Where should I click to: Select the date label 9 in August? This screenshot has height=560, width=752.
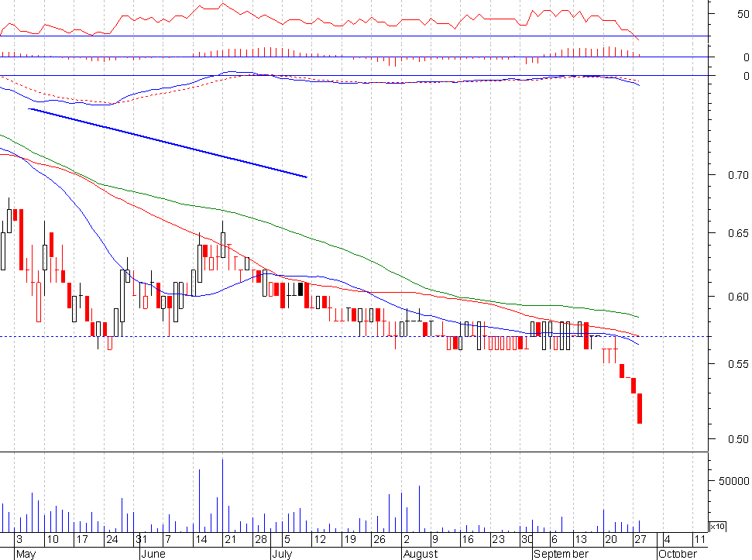[x=435, y=539]
